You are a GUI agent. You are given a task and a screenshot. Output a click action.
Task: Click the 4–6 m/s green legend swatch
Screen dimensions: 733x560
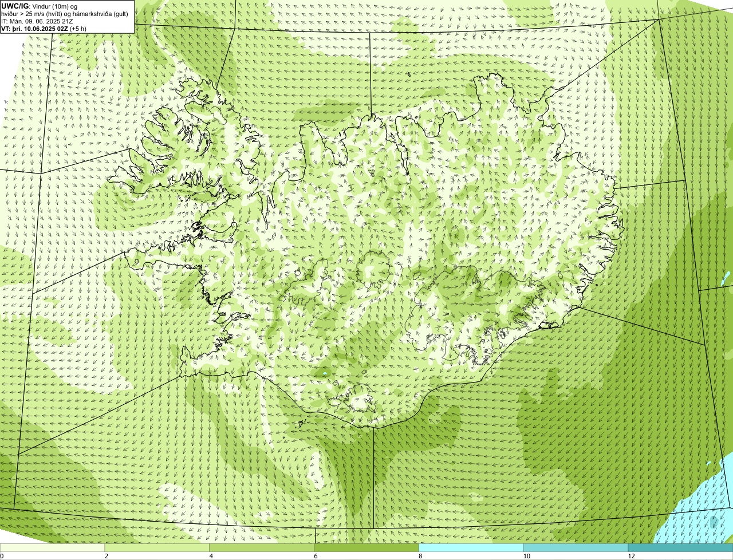[x=262, y=547]
